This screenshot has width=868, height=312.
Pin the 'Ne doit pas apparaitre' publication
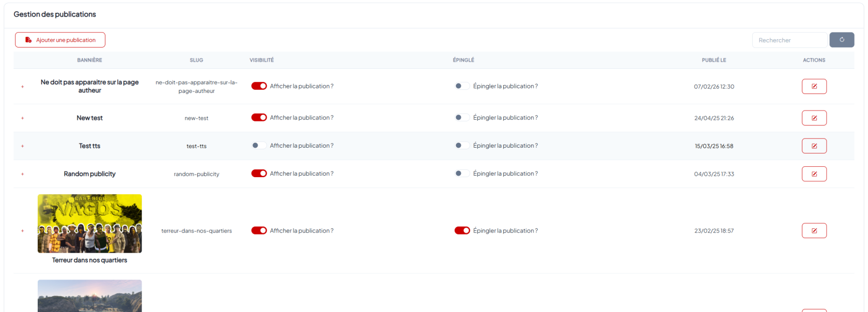[462, 86]
